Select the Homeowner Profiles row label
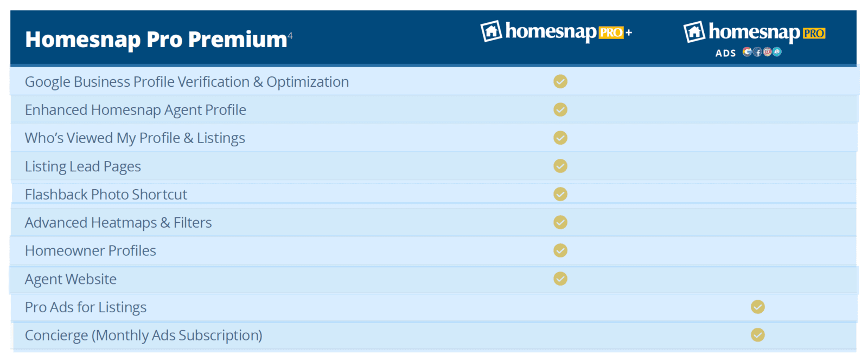This screenshot has height=355, width=868. tap(91, 250)
